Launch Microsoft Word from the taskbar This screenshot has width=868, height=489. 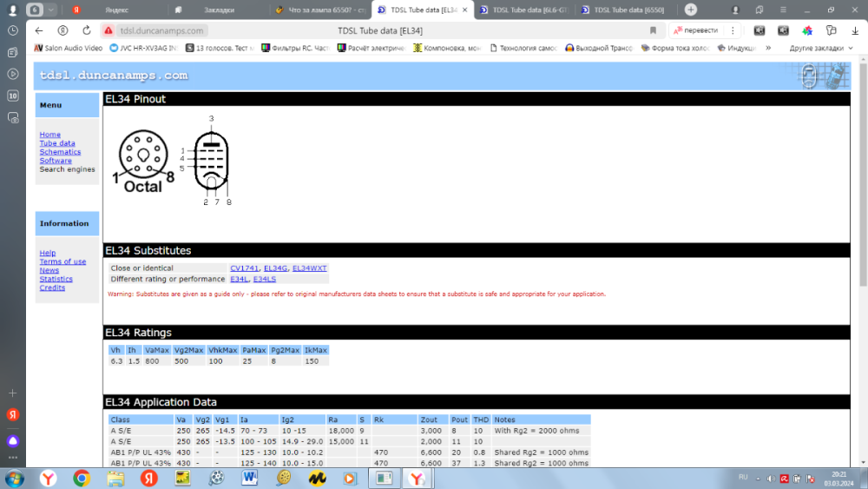tap(250, 478)
